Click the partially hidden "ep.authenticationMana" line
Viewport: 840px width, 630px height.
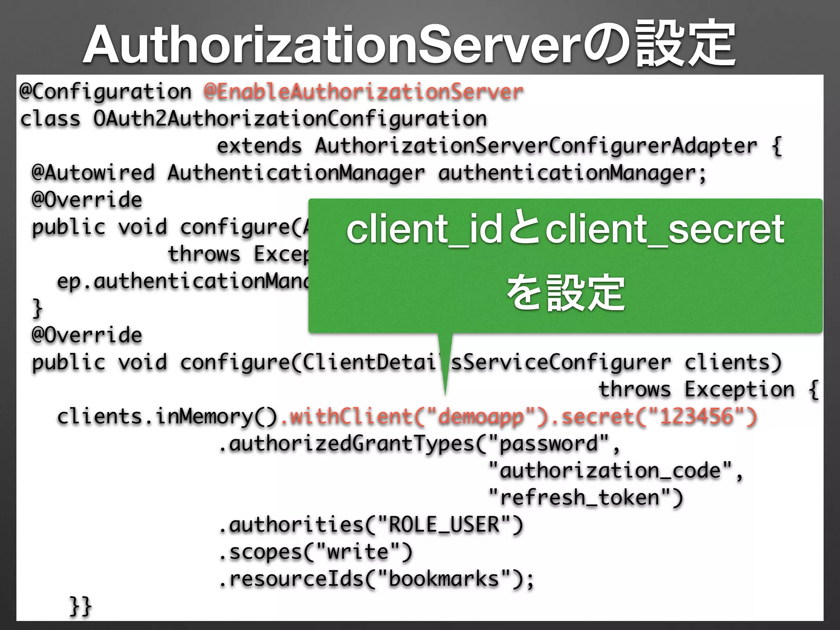[183, 281]
